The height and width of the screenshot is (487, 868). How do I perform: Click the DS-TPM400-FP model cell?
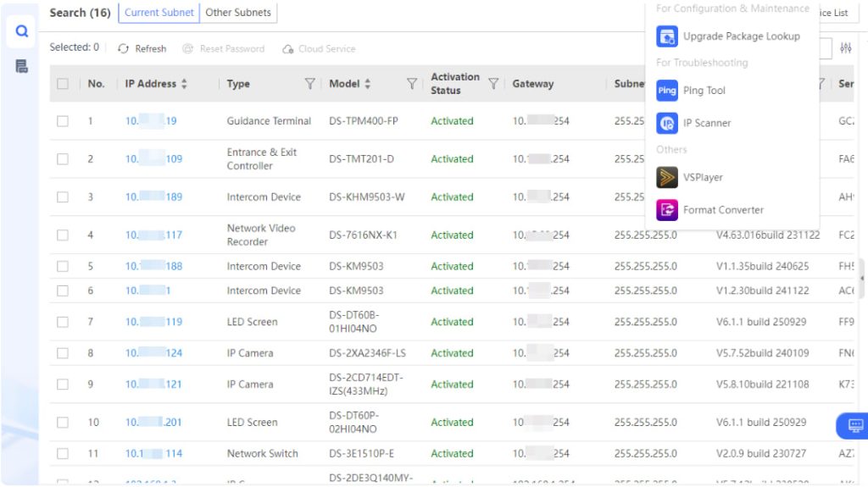[363, 121]
